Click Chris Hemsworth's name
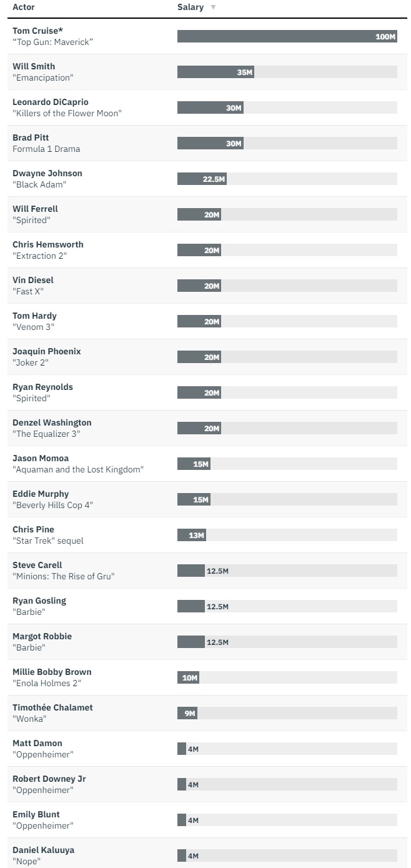This screenshot has height=868, width=411. (48, 244)
